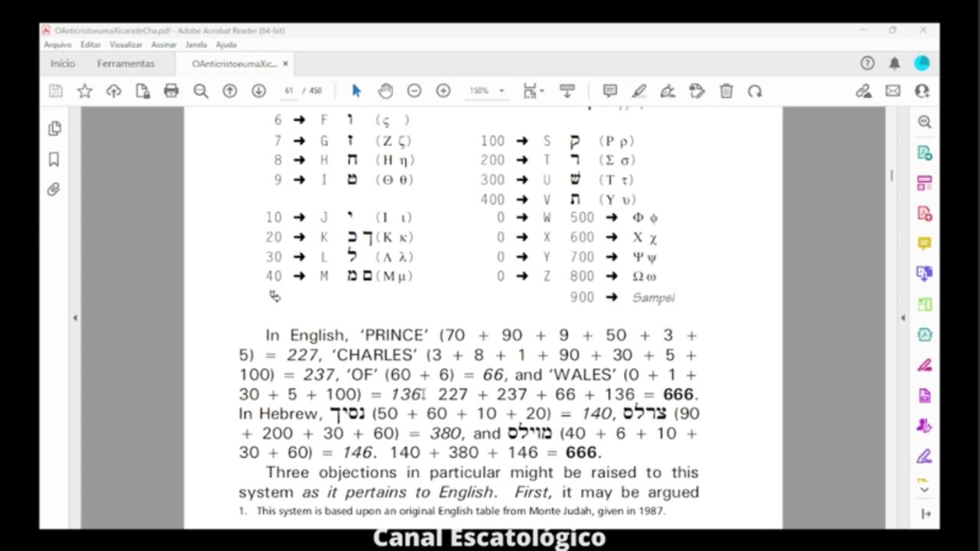
Task: Zoom in with plus button
Action: [443, 91]
